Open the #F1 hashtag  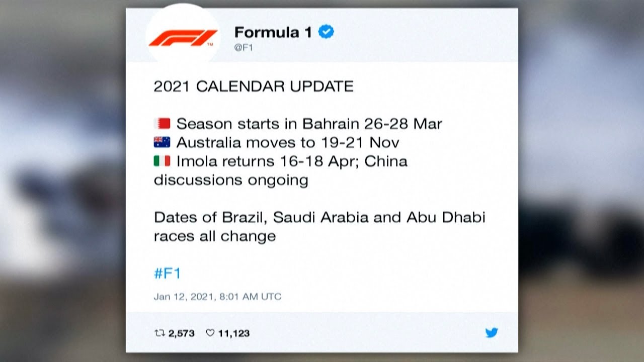point(167,274)
